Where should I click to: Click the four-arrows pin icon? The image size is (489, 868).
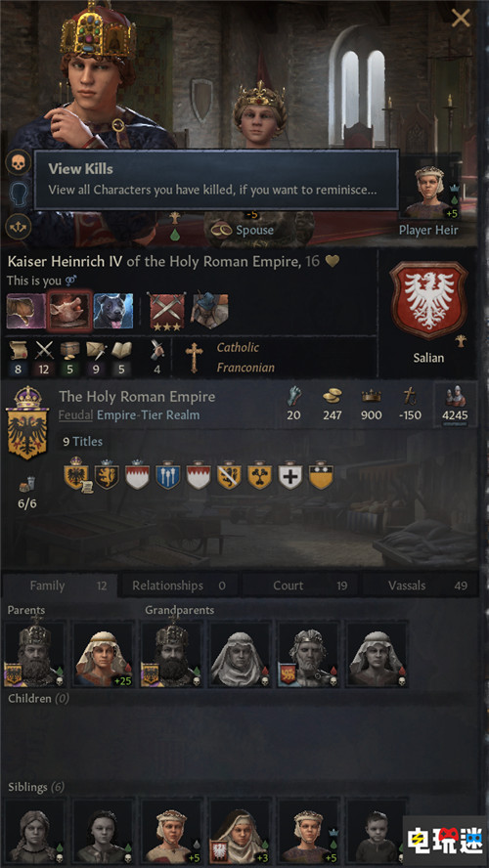pos(18,227)
